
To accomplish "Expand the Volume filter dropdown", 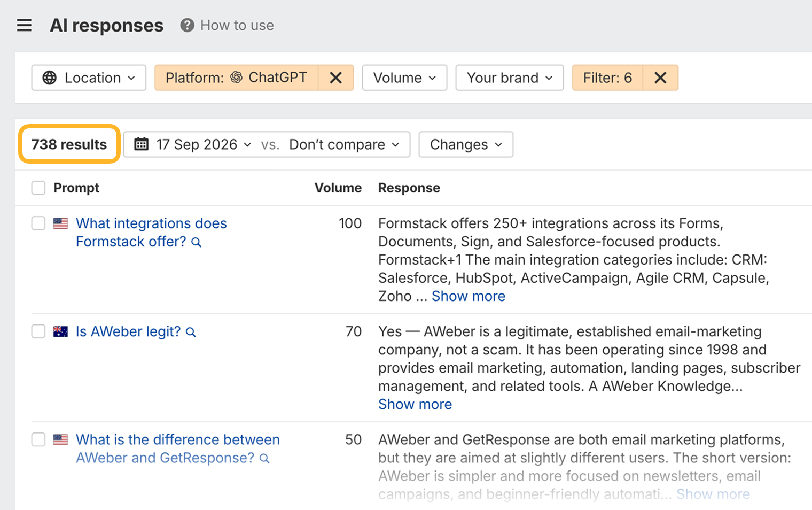I will [404, 78].
